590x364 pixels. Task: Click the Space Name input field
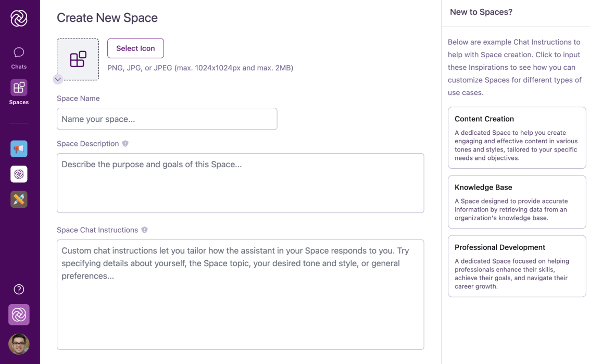pos(167,119)
